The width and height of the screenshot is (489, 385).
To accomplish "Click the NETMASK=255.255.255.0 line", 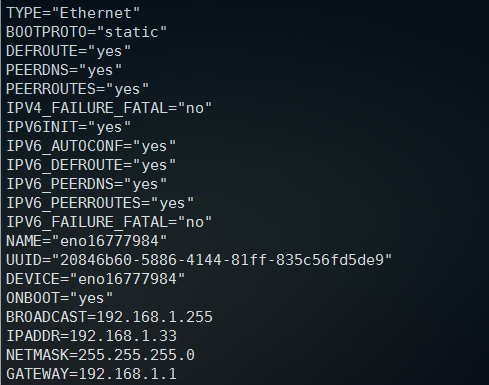I will click(x=100, y=355).
